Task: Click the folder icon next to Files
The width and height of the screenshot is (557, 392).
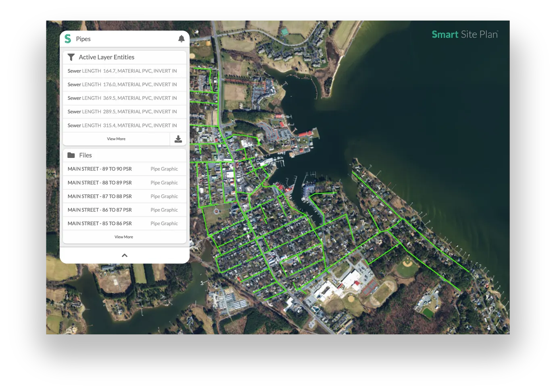Action: click(71, 155)
